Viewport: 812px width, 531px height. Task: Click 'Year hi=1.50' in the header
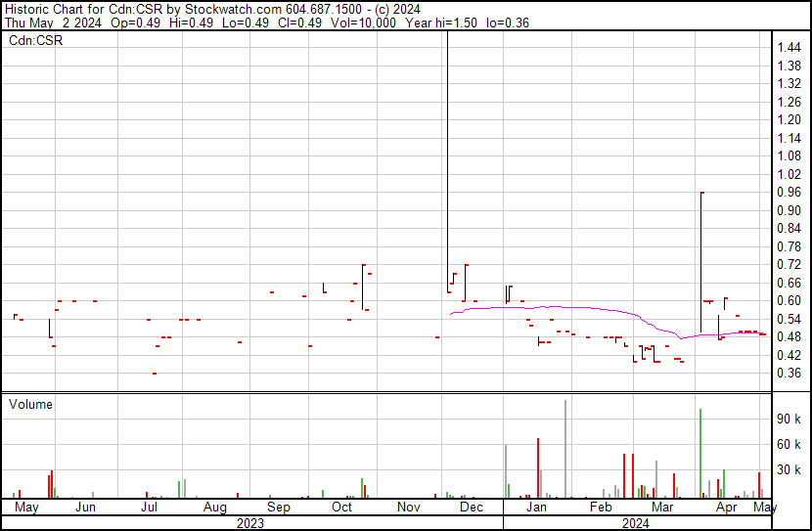[441, 22]
